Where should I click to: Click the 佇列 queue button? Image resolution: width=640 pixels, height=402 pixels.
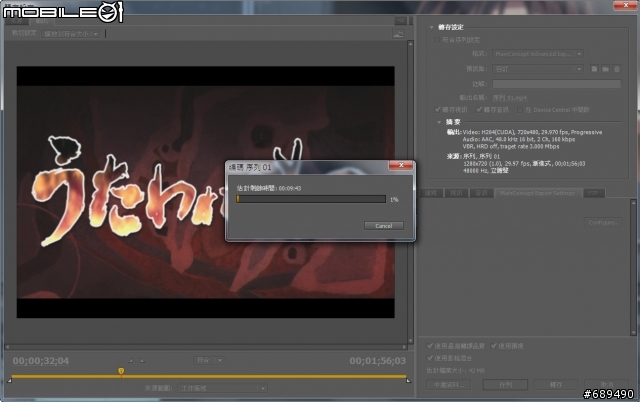(505, 384)
